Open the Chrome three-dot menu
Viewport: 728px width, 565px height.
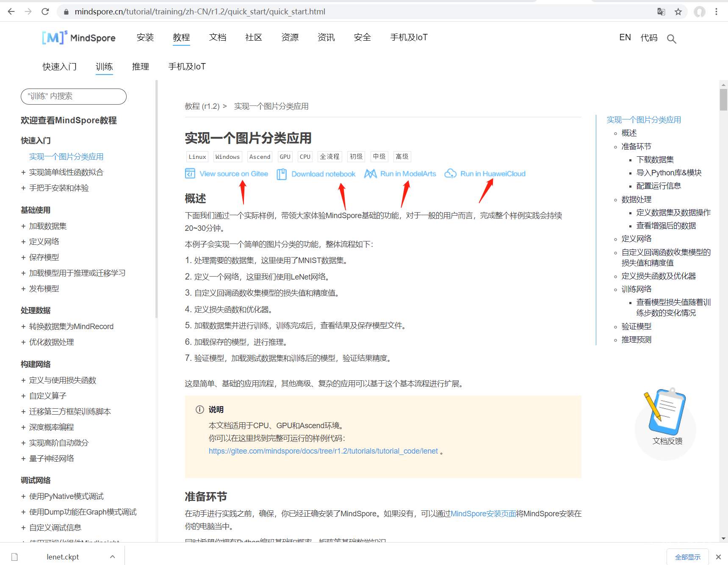coord(717,12)
